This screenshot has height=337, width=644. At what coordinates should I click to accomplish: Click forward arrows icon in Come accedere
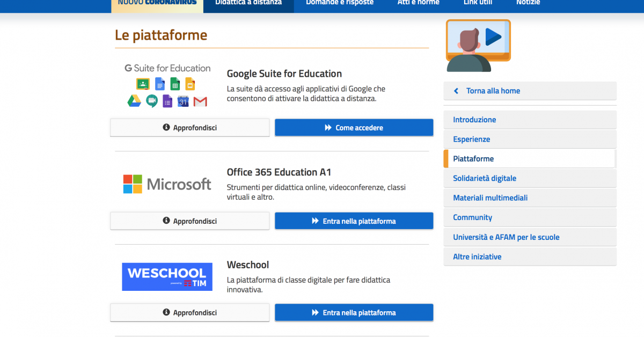(328, 128)
